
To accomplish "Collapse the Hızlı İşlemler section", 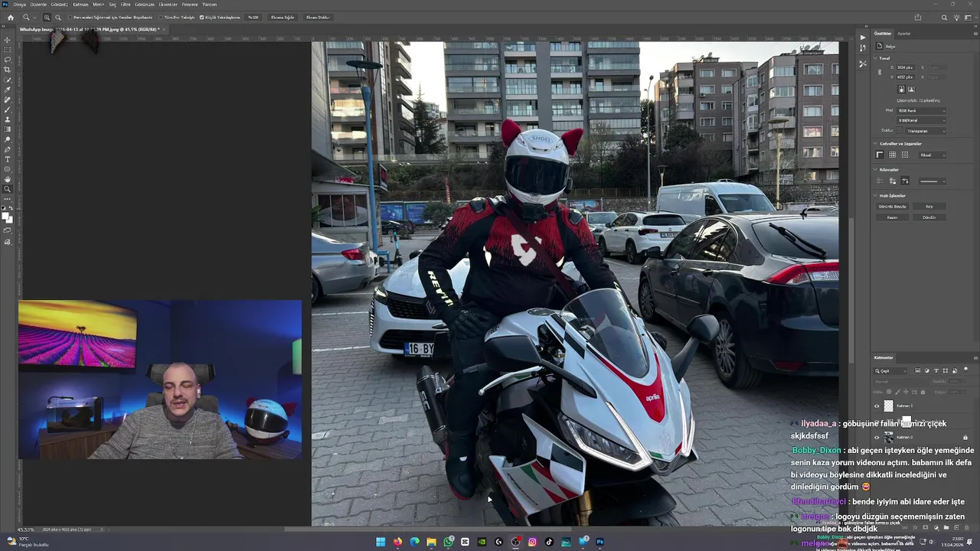I will point(876,195).
